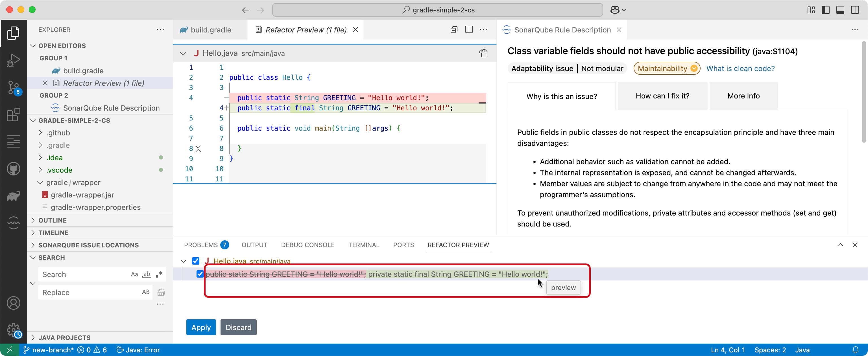
Task: Close Refactor Preview tab
Action: [356, 30]
